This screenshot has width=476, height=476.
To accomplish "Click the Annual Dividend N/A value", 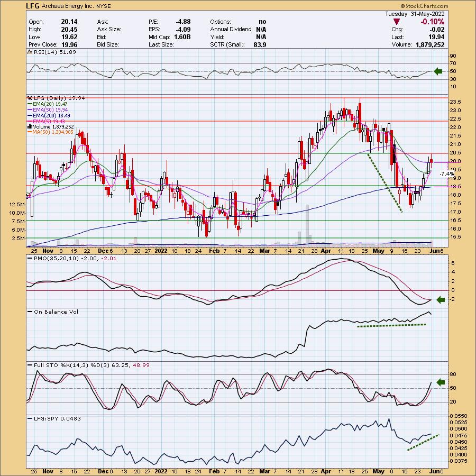I will [x=261, y=29].
